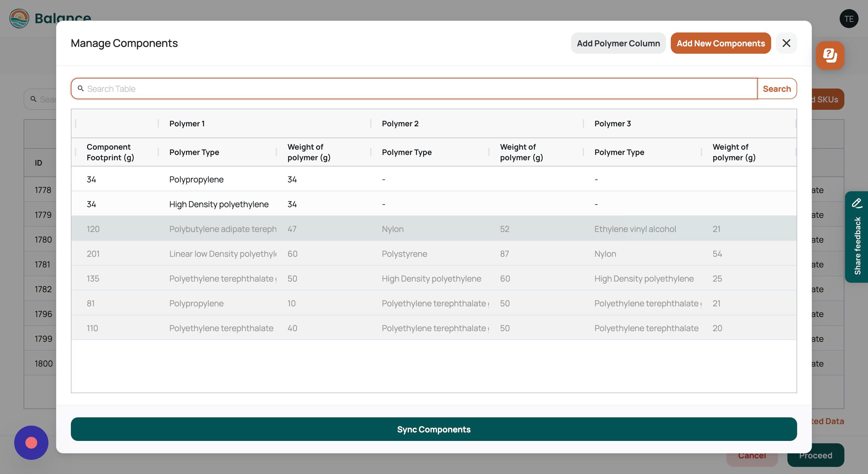Select the Polypropylene cell in first row
This screenshot has width=868, height=474.
[196, 179]
